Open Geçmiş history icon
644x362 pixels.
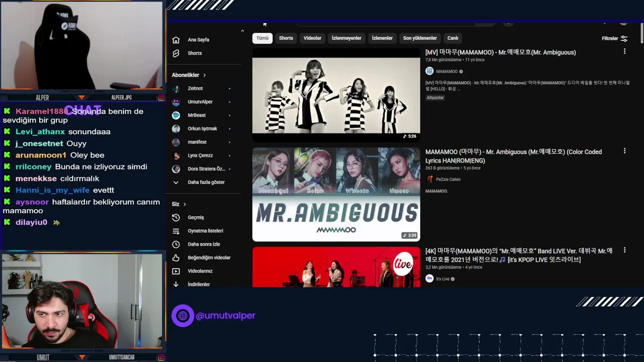click(176, 218)
